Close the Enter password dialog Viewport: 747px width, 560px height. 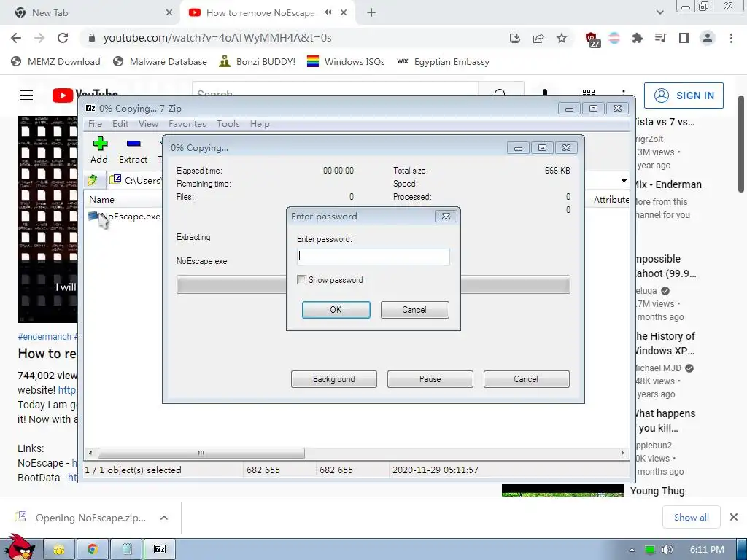click(446, 216)
